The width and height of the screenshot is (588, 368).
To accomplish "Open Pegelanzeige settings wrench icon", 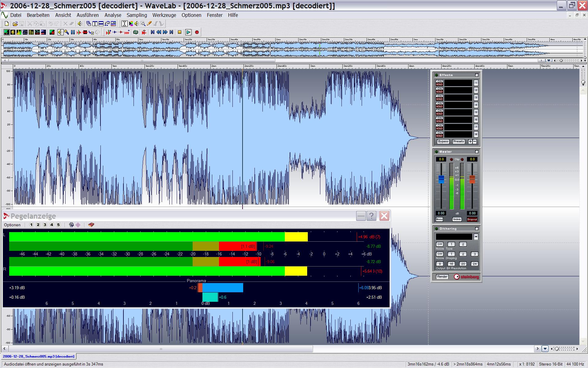I will (x=71, y=225).
